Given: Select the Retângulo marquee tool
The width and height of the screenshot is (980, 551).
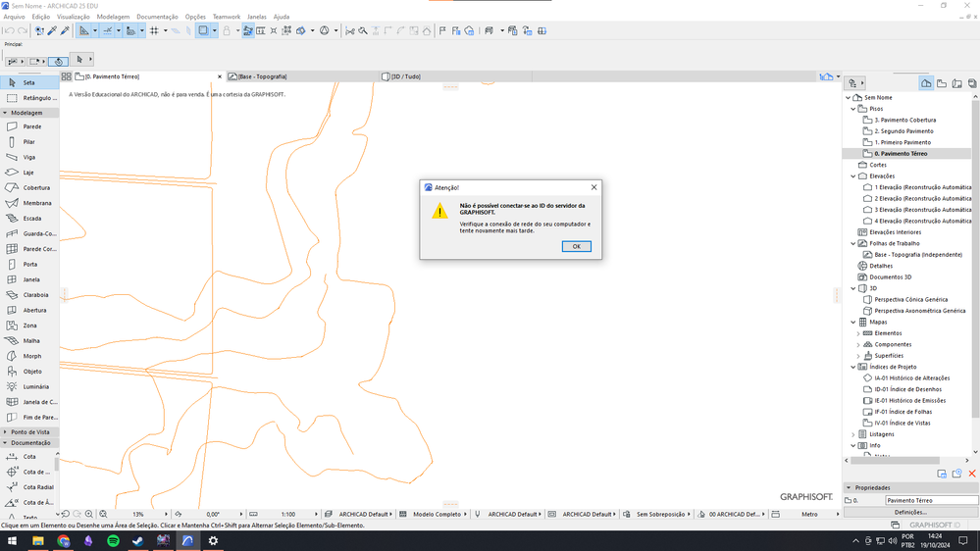Looking at the screenshot, I should pos(29,98).
